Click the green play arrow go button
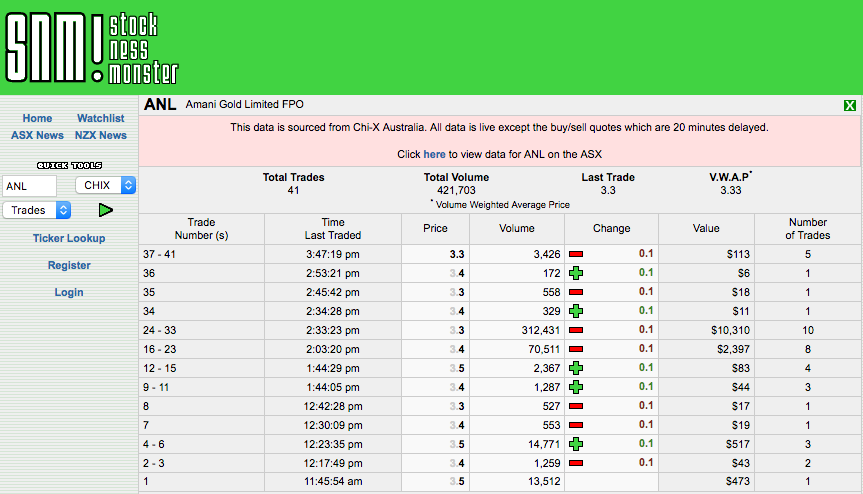Image resolution: width=863 pixels, height=494 pixels. (106, 210)
